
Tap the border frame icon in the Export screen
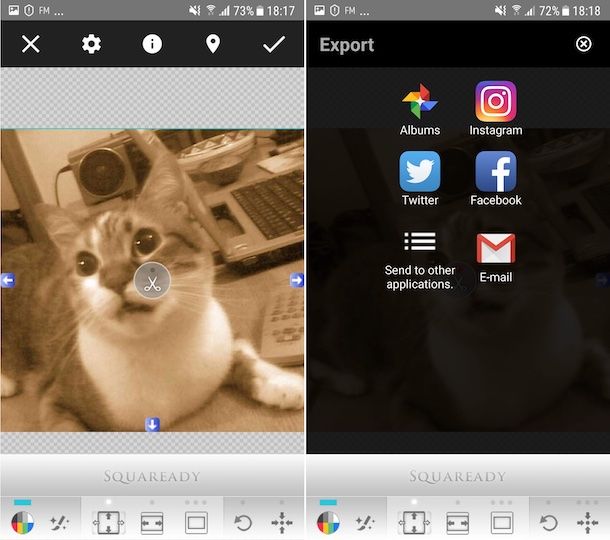point(502,522)
